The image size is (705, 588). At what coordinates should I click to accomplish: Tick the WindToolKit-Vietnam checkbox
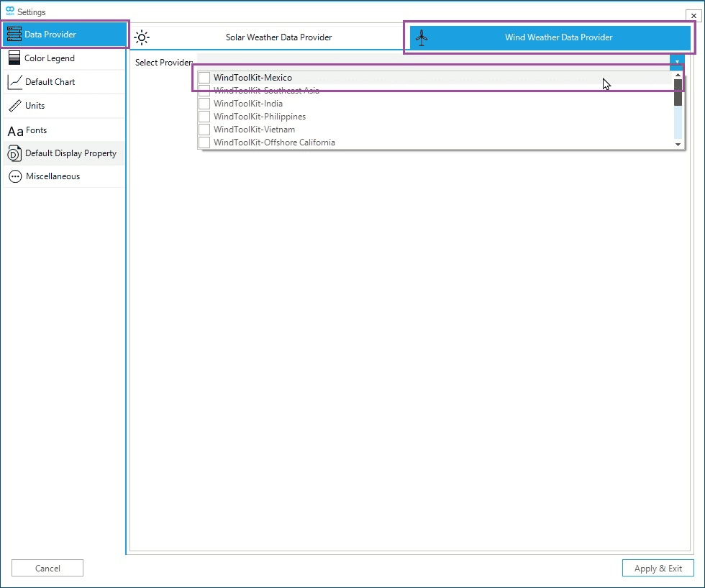204,130
